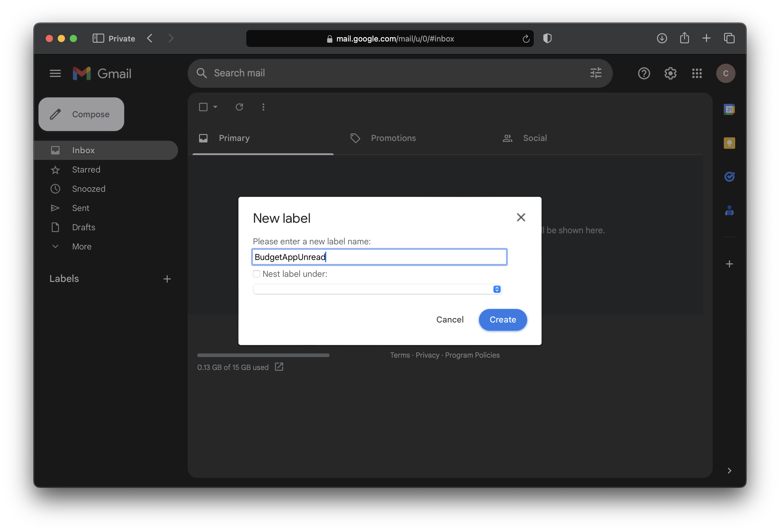
Task: Open the parent label dropdown
Action: tap(377, 289)
